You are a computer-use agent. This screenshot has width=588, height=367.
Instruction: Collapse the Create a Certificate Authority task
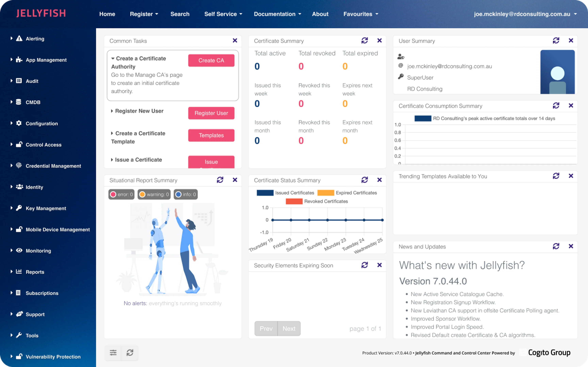coord(113,58)
